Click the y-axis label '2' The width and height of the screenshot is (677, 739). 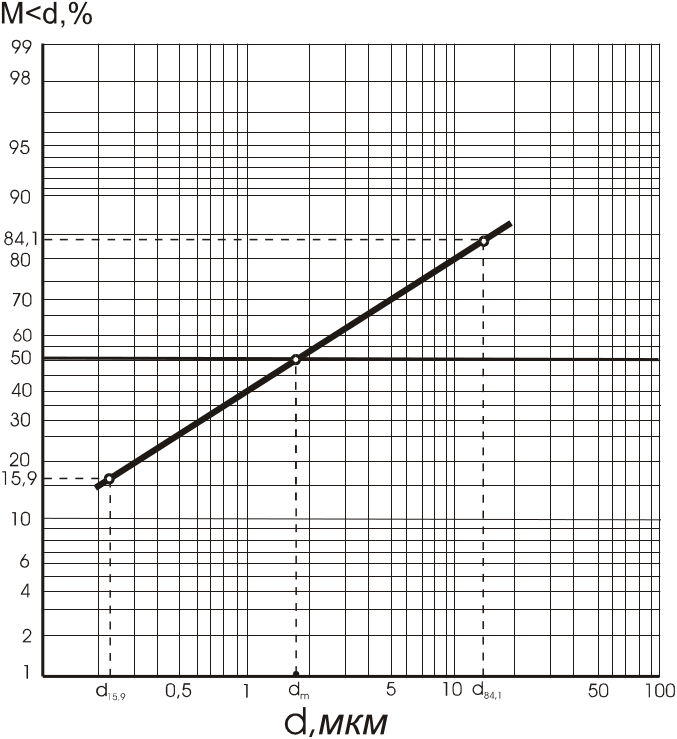tap(27, 637)
